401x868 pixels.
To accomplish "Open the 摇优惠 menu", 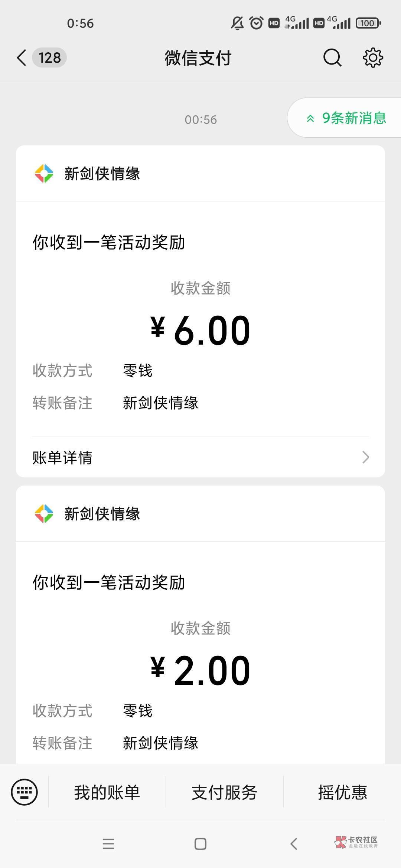I will pyautogui.click(x=342, y=792).
